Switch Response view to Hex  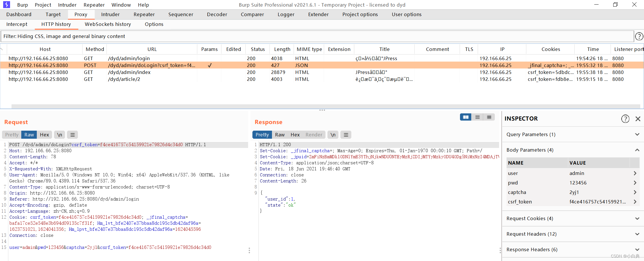click(x=295, y=135)
